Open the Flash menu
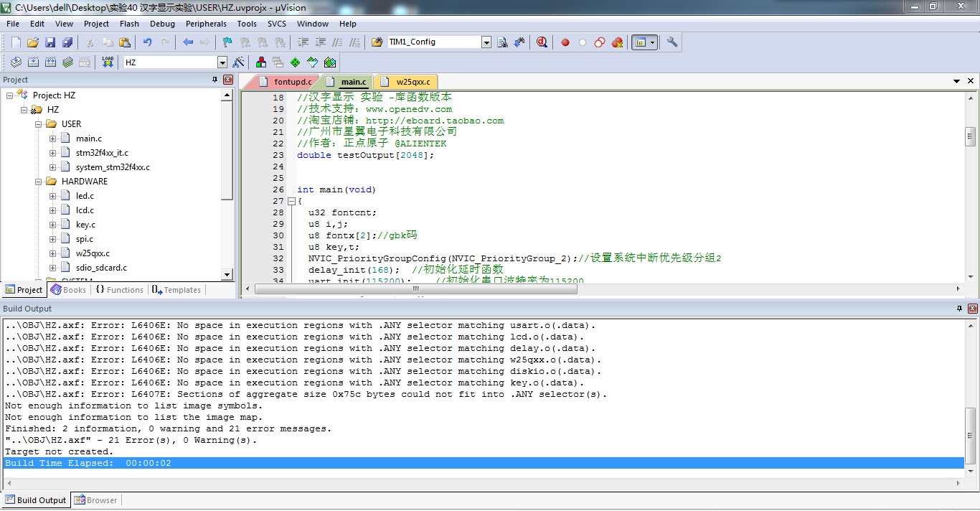Screen dimensions: 980x511 tap(130, 24)
